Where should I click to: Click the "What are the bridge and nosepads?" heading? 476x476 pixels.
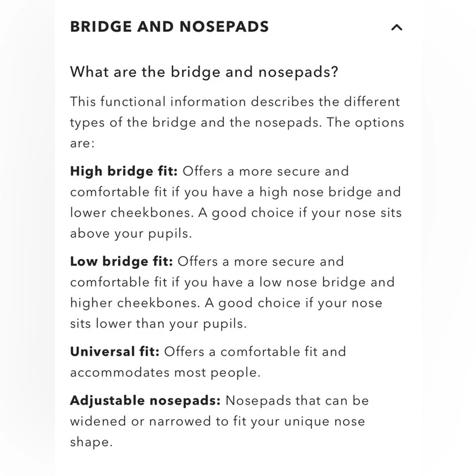pos(204,72)
